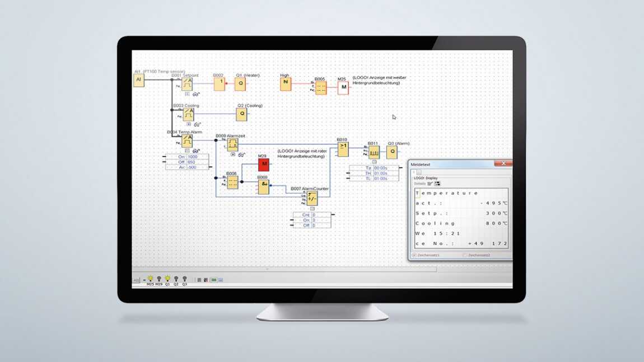This screenshot has width=644, height=362.
Task: Select the red M29 flag block
Action: (264, 164)
